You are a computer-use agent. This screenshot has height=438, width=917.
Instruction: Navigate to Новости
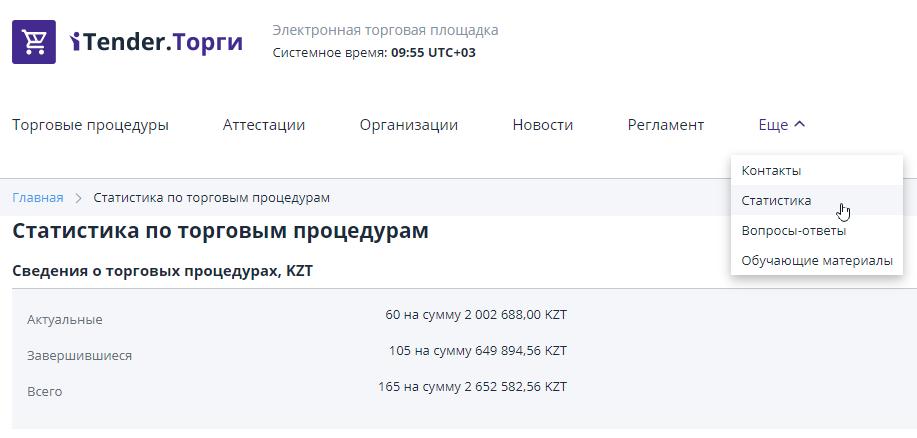542,125
